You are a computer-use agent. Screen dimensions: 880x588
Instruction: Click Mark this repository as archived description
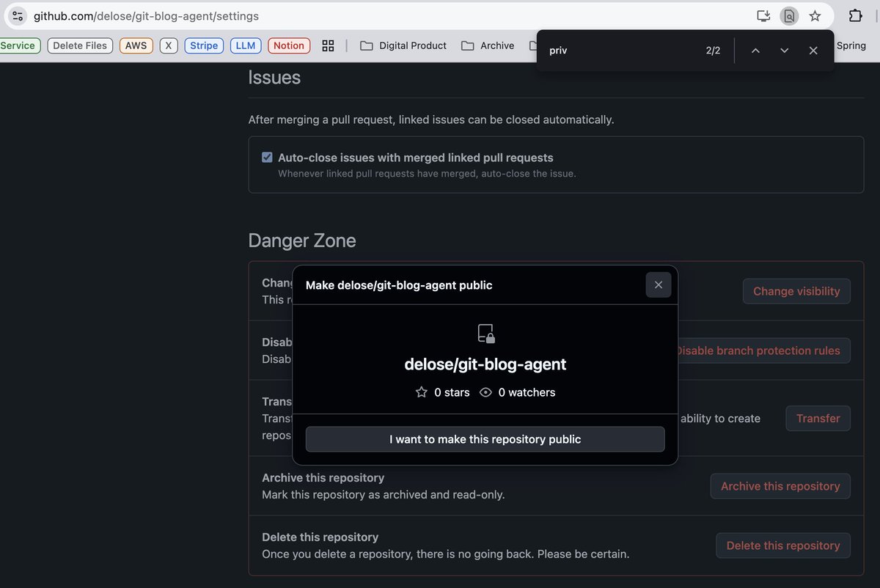pos(384,495)
